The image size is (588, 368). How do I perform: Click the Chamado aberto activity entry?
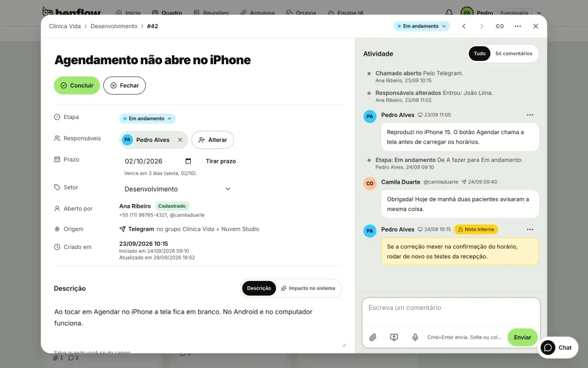click(x=419, y=76)
